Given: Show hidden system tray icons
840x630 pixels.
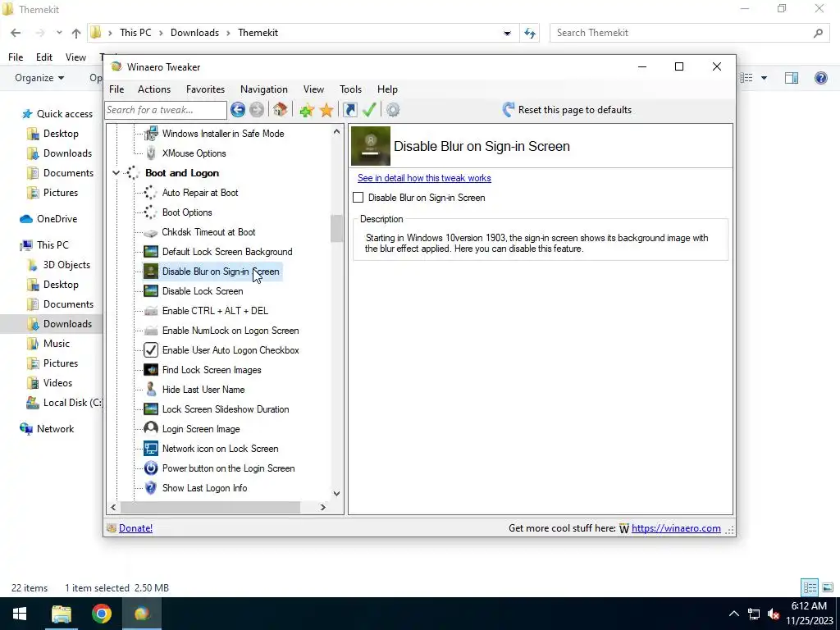Looking at the screenshot, I should (x=734, y=614).
